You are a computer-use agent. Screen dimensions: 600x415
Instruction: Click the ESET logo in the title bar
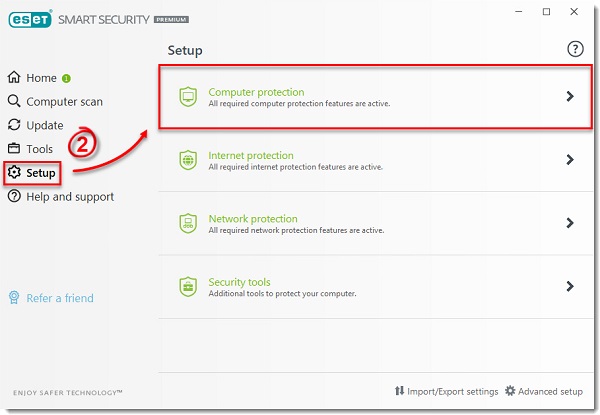click(31, 19)
